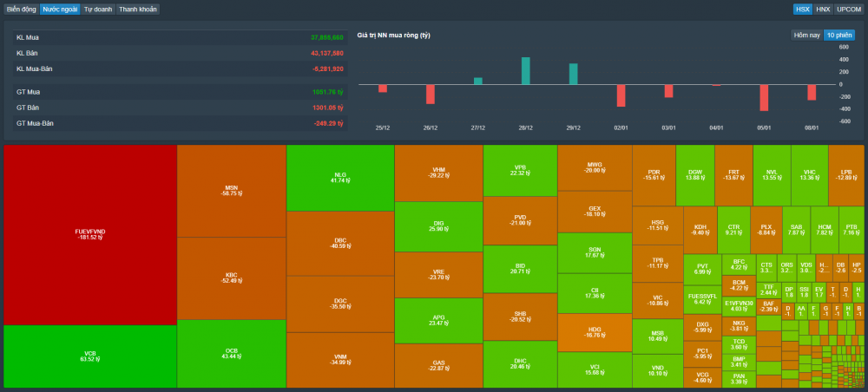The height and width of the screenshot is (392, 868).
Task: Open the DBC -40.59 tỷ tile
Action: tap(340, 244)
